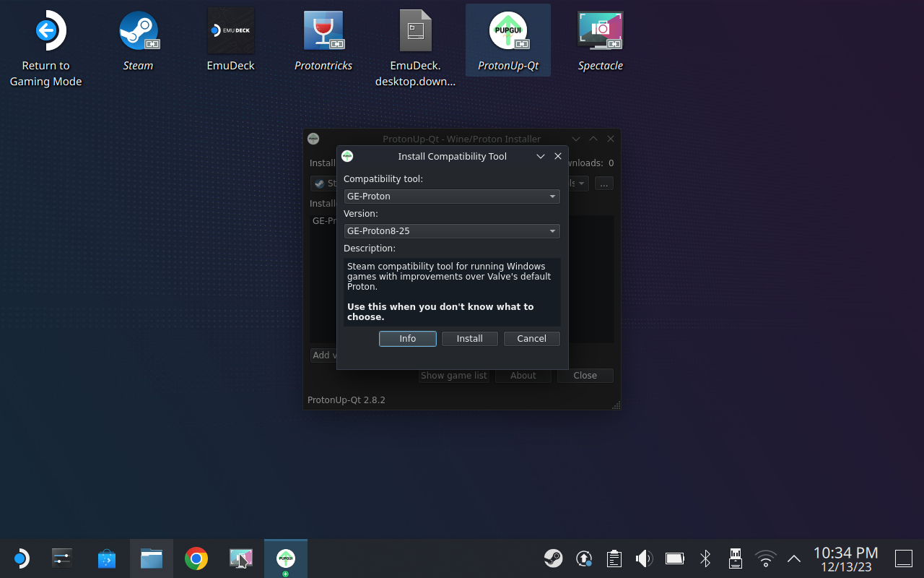
Task: Open the Return to Gaming Mode shortcut
Action: point(45,48)
